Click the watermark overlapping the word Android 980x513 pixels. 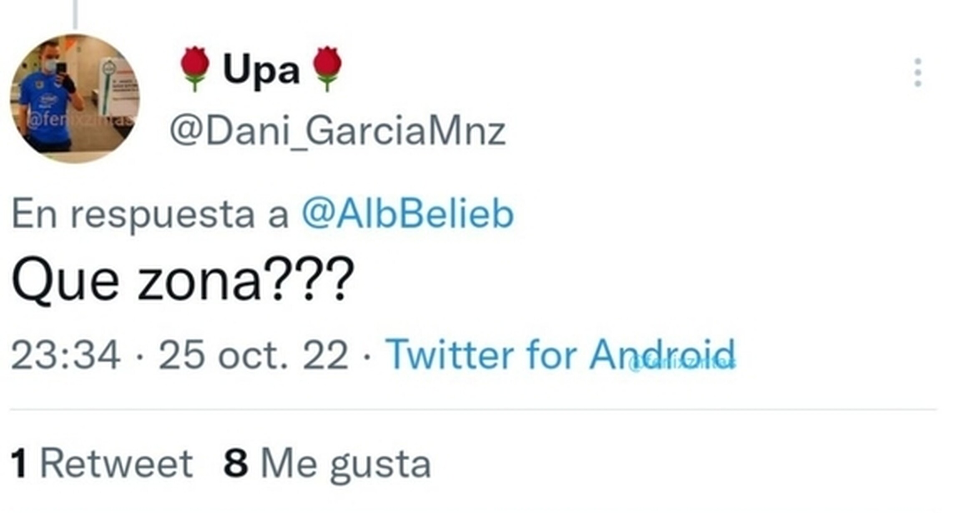682,363
